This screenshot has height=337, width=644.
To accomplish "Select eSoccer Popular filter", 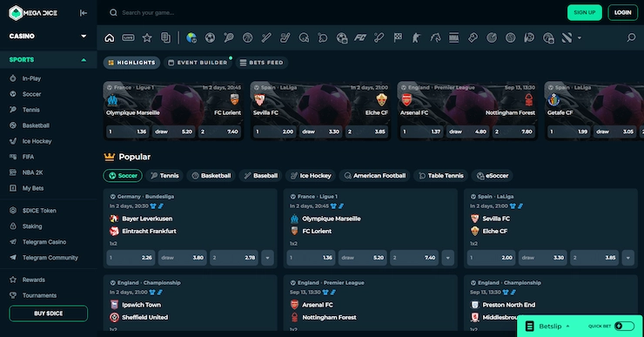I will (x=493, y=176).
